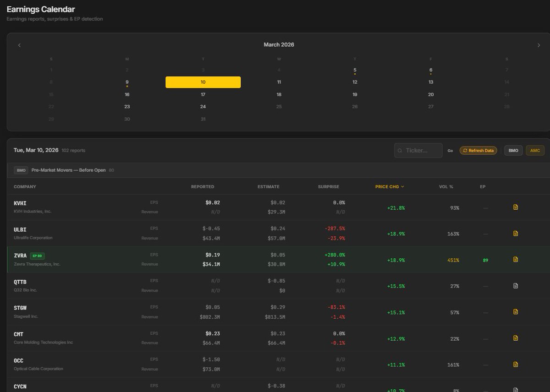Select March 12 on the calendar
This screenshot has width=550, height=392.
(x=355, y=82)
